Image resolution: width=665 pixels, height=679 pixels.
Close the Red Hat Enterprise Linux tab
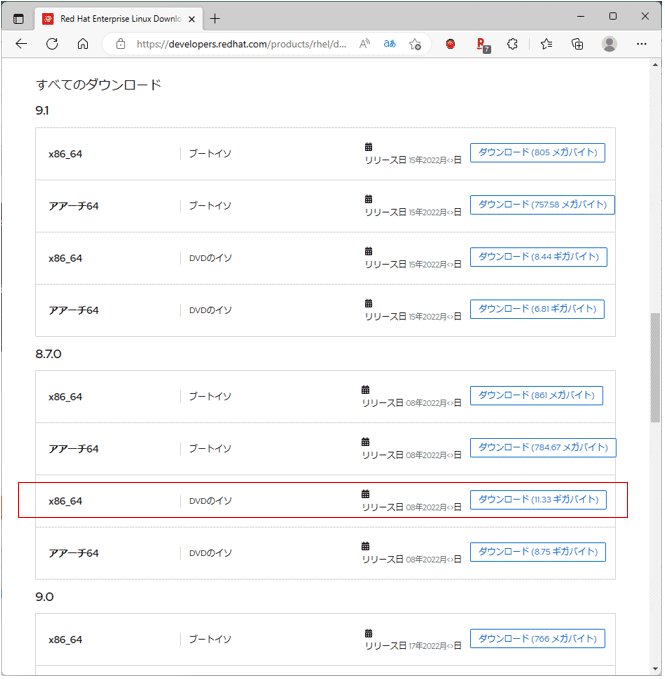click(192, 19)
